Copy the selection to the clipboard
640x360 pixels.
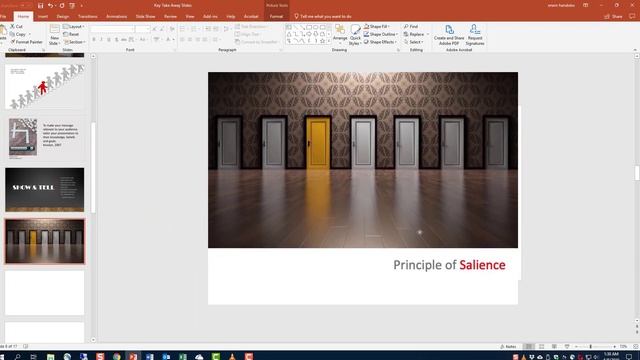18,34
